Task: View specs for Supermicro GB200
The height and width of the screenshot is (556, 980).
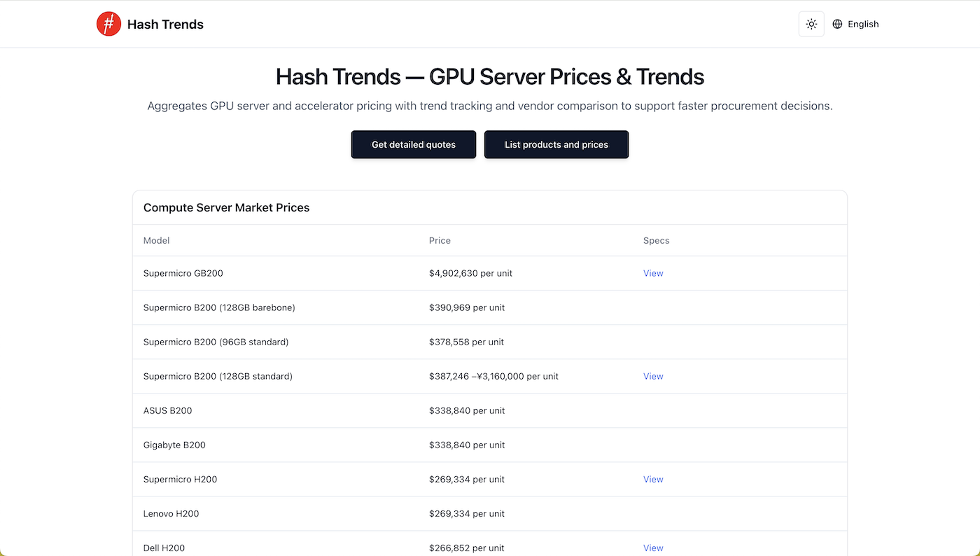Action: click(x=653, y=273)
